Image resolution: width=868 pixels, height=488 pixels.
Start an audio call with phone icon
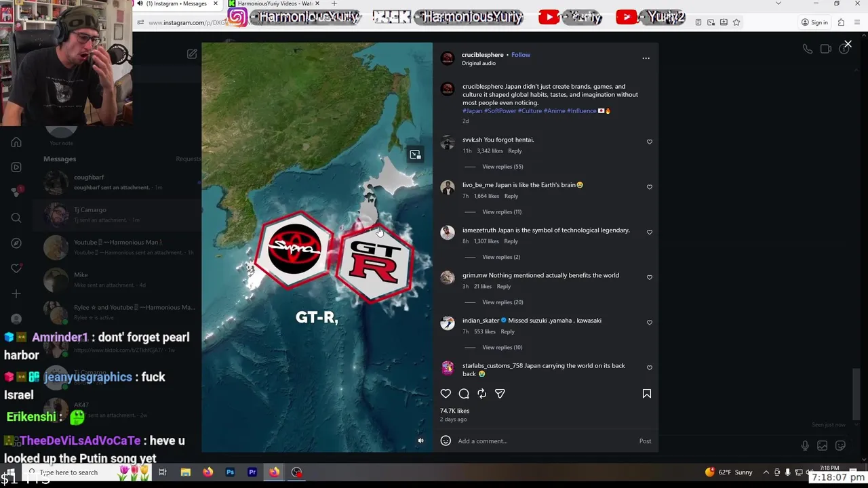pos(807,49)
